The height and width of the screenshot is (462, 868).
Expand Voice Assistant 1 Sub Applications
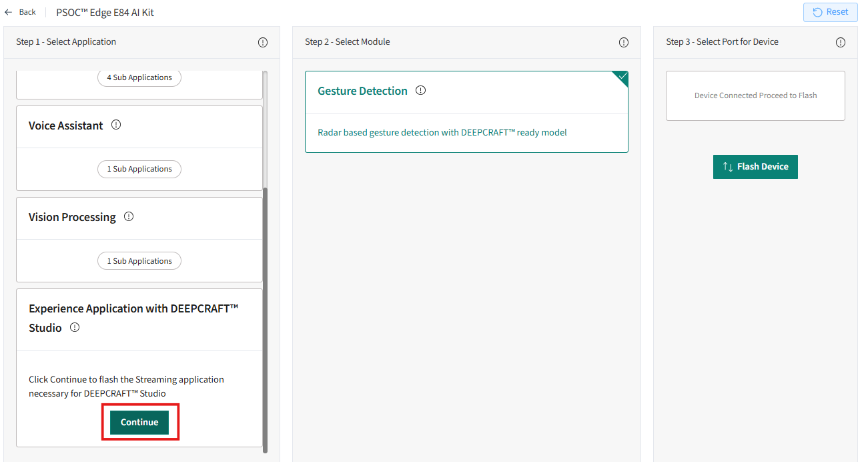click(139, 169)
